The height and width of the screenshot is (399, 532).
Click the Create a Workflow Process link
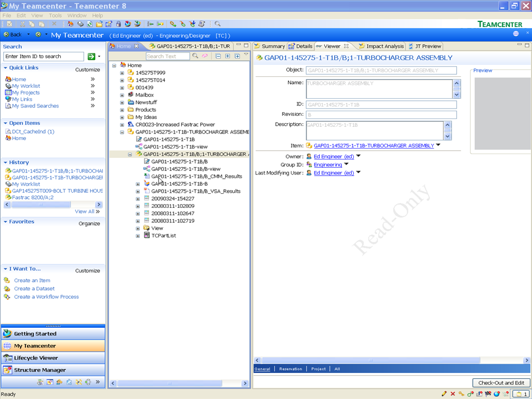46,297
